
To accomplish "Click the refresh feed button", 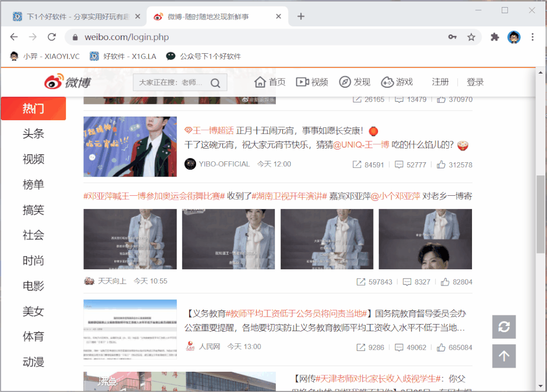I will click(504, 327).
